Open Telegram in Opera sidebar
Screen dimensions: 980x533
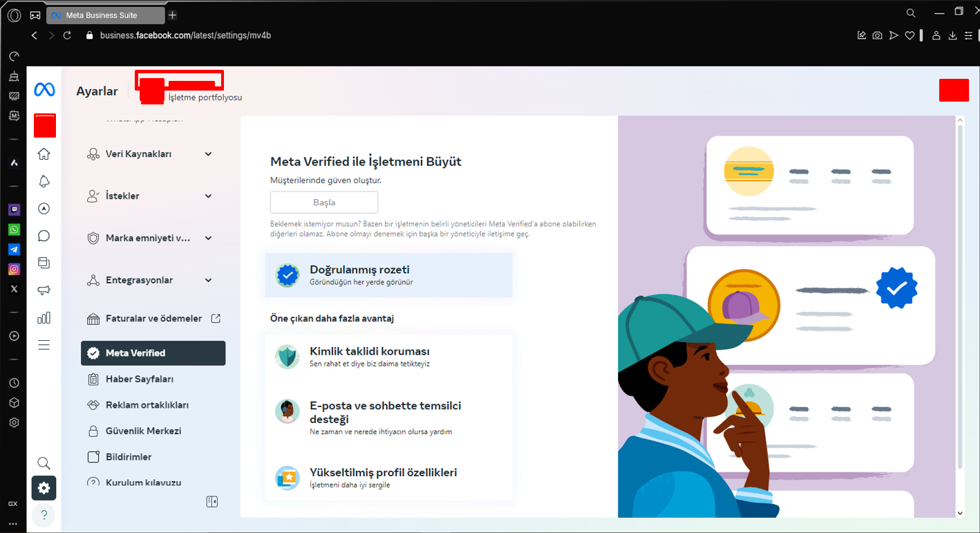14,250
